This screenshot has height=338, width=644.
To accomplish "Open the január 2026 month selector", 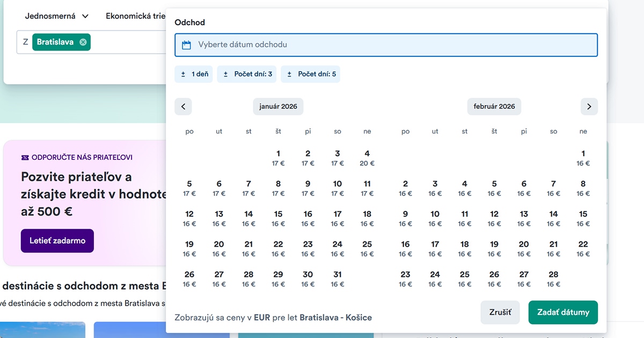I will click(x=278, y=106).
